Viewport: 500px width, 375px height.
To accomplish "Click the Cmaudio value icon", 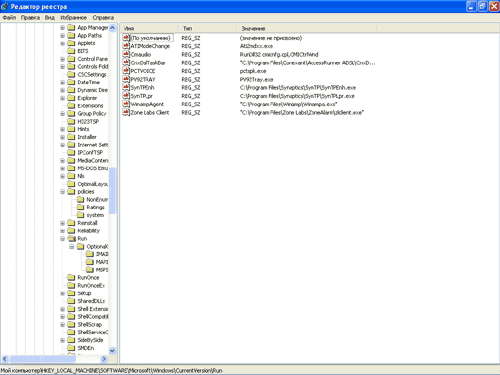I will (126, 54).
